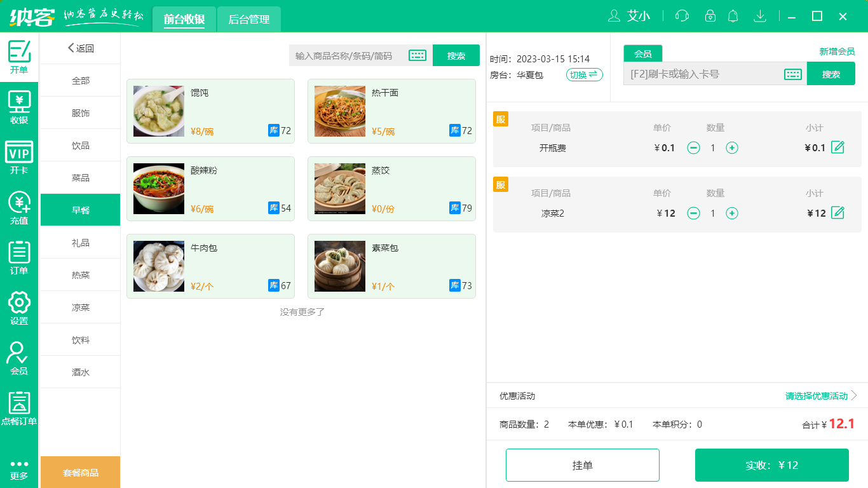
Task: Click the 挂单 hold order button
Action: click(x=583, y=464)
